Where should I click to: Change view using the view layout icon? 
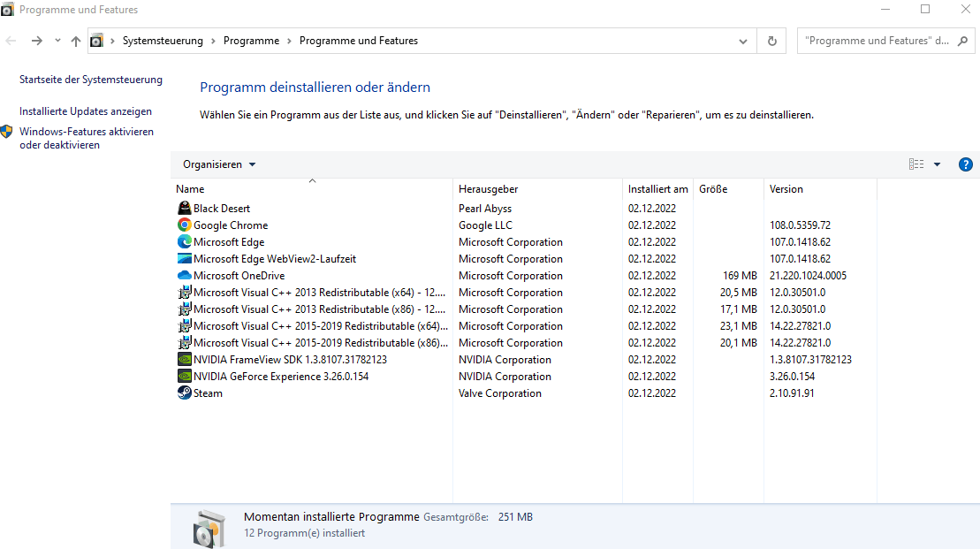tap(916, 164)
